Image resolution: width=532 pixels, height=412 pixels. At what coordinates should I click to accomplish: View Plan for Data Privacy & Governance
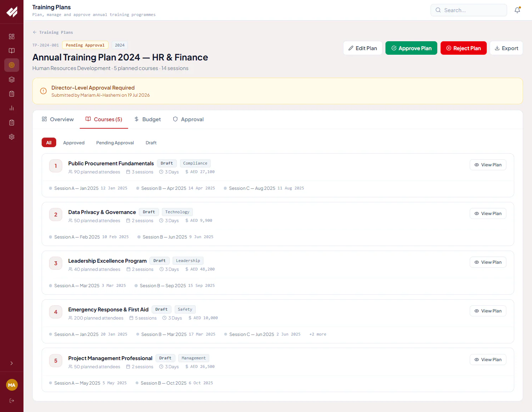(x=488, y=213)
